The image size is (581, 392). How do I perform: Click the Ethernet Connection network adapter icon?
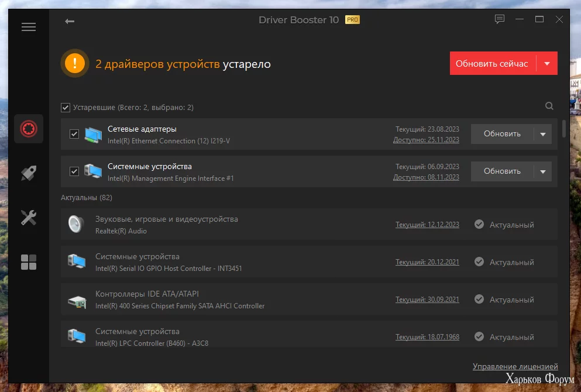pos(93,135)
